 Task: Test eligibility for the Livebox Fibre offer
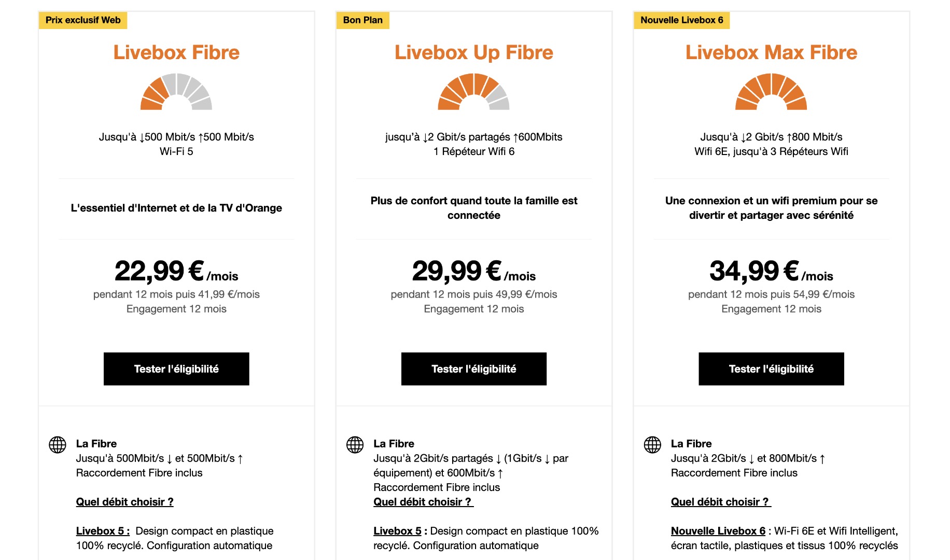(176, 369)
